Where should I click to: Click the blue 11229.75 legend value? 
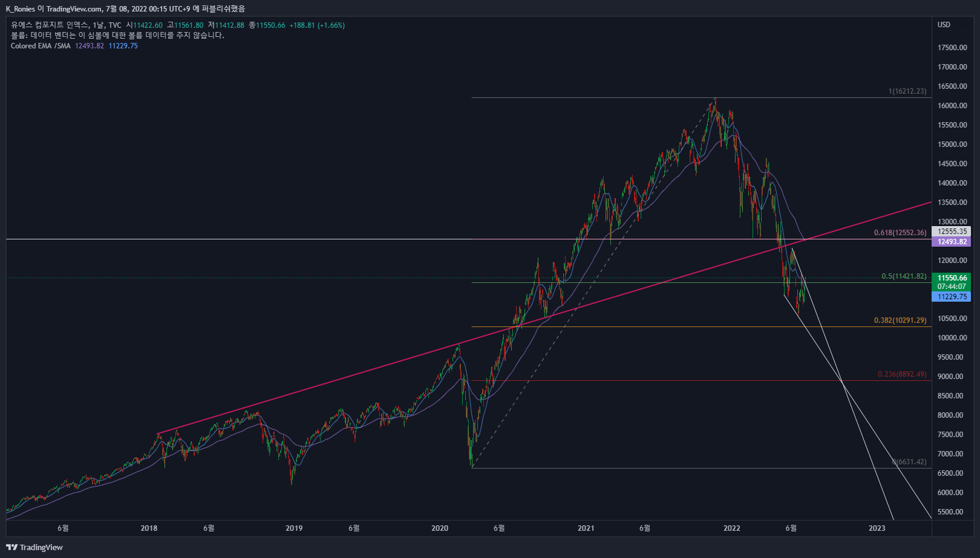123,46
